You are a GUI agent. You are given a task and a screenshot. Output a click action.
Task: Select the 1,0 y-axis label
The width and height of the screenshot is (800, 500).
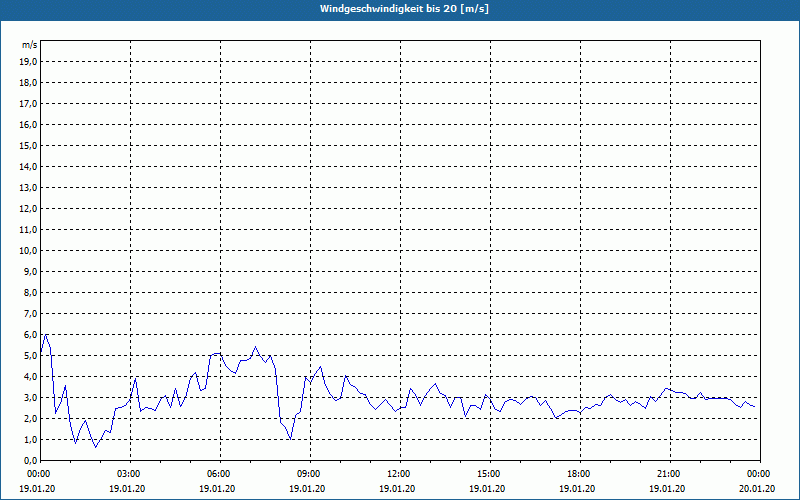coord(30,439)
